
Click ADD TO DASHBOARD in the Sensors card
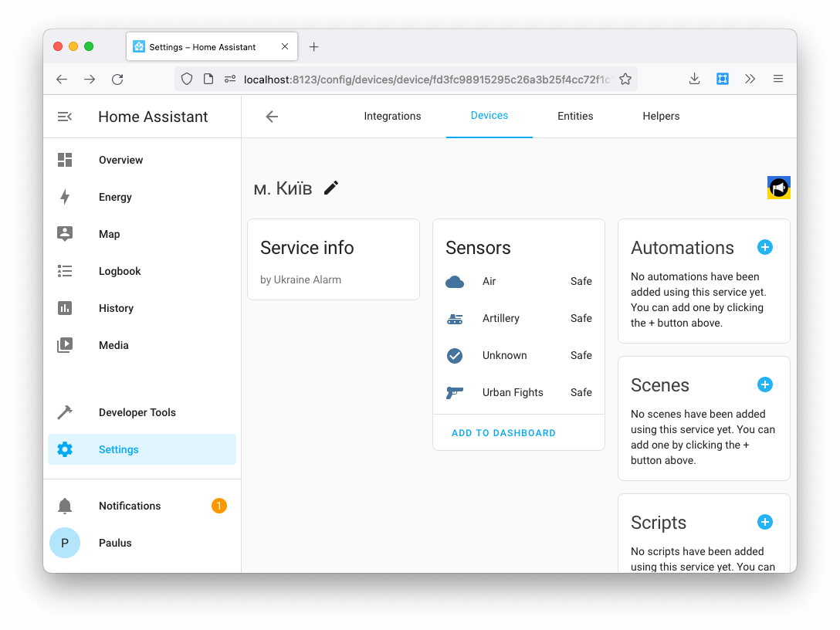click(503, 432)
